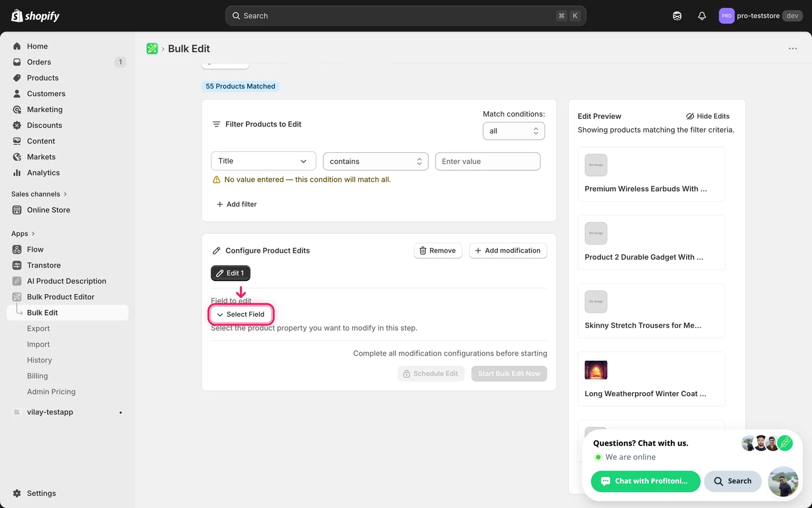The height and width of the screenshot is (508, 812).
Task: Open the Export page
Action: [x=39, y=329]
